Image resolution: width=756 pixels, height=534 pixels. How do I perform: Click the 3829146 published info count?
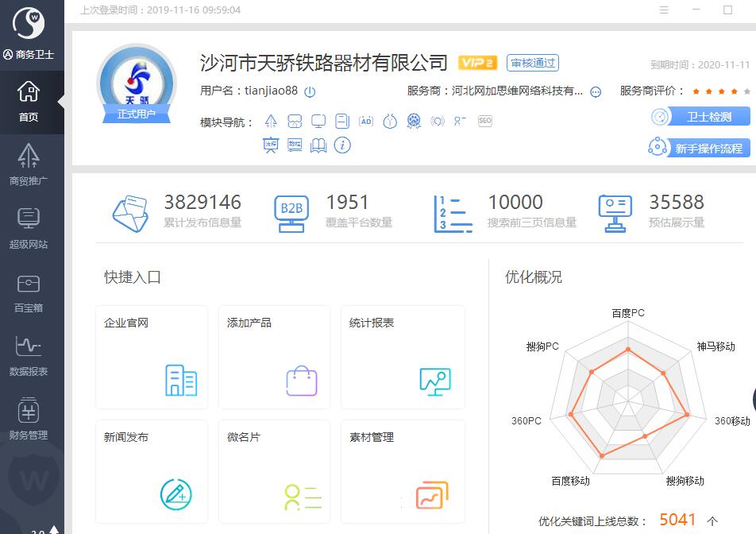coord(202,202)
